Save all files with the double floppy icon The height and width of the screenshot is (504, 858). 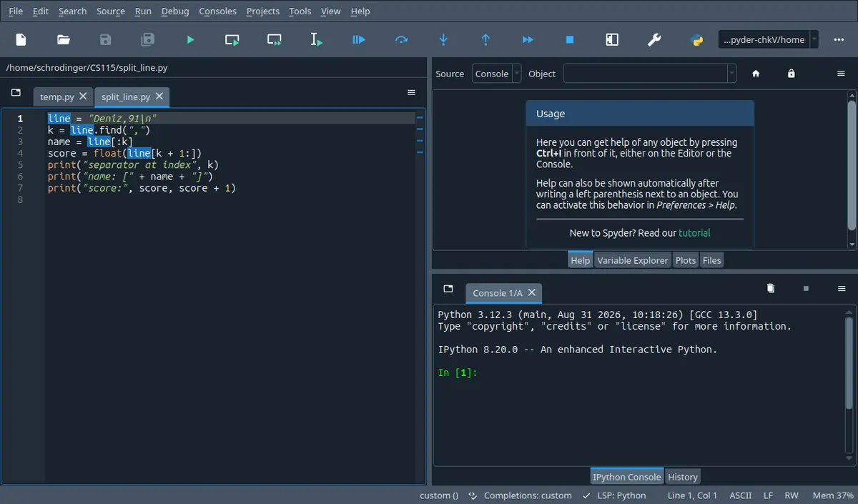tap(147, 40)
